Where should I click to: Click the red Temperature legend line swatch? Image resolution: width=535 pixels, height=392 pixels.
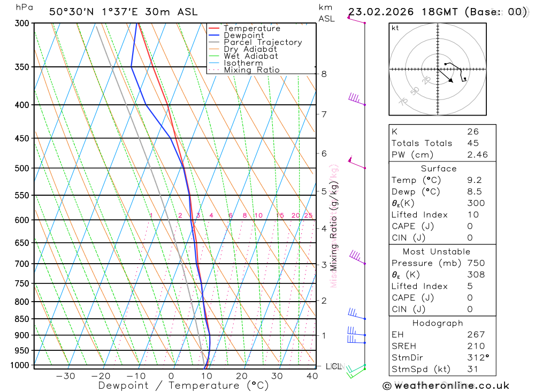pyautogui.click(x=214, y=28)
